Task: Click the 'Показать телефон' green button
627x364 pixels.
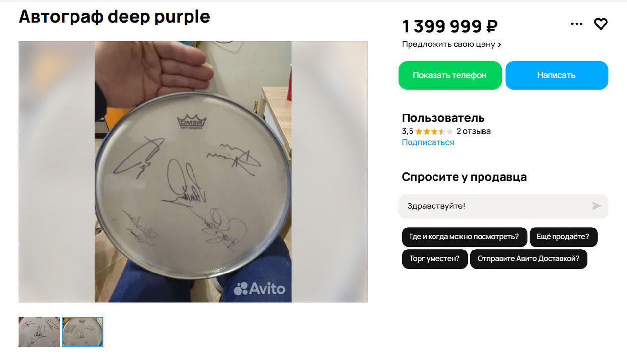Action: (450, 75)
